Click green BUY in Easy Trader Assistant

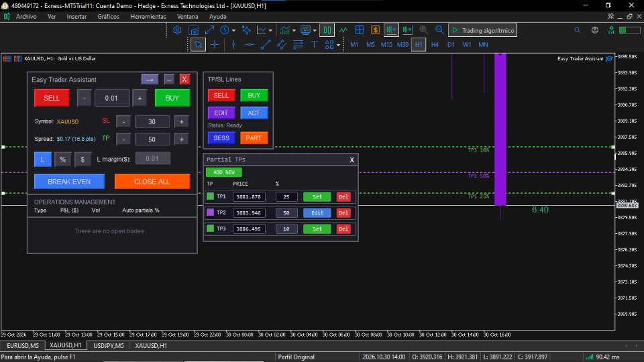point(172,98)
